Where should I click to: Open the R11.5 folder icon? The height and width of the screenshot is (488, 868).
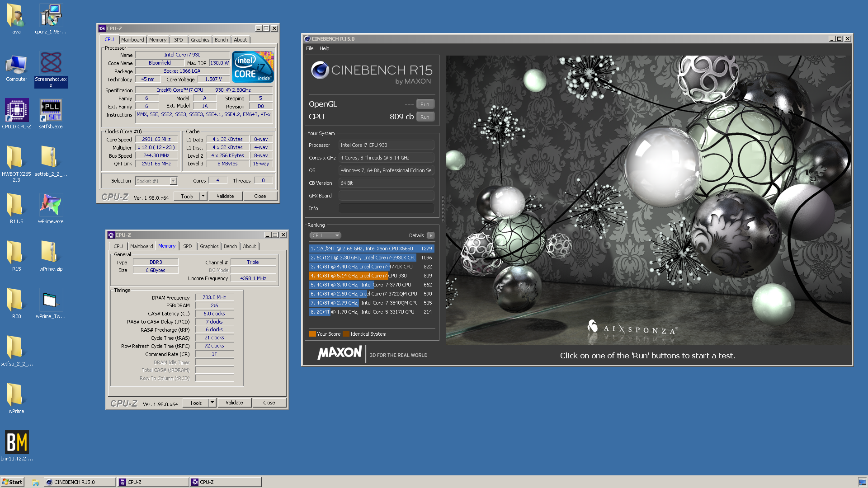pos(16,208)
